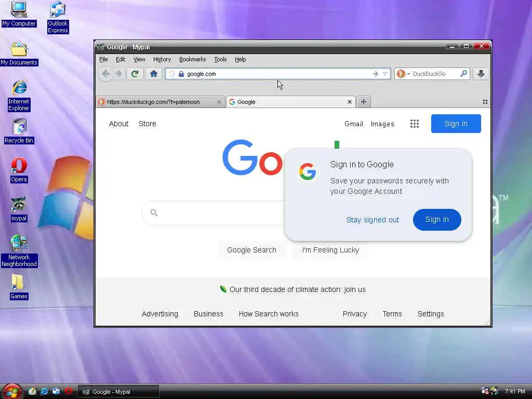Launch Internet Explorer from the quick launch bar
Screen dimensions: 532x399
pyautogui.click(x=44, y=391)
